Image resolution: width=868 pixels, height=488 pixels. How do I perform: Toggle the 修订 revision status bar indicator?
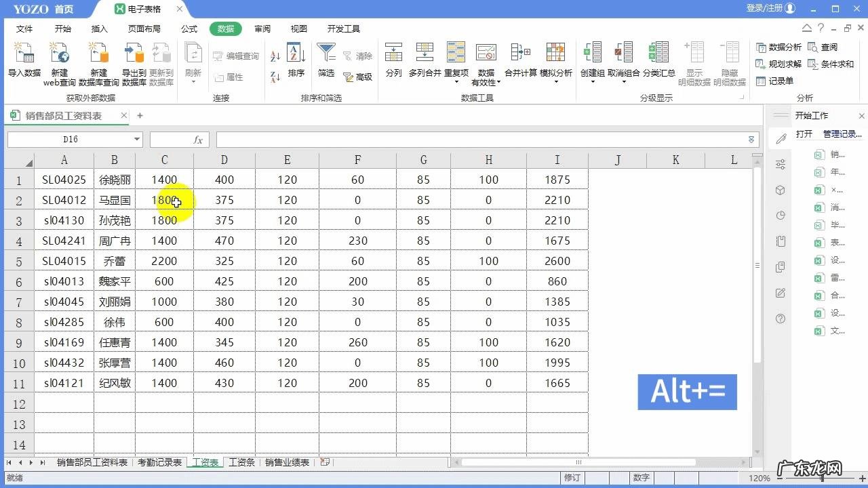[572, 478]
